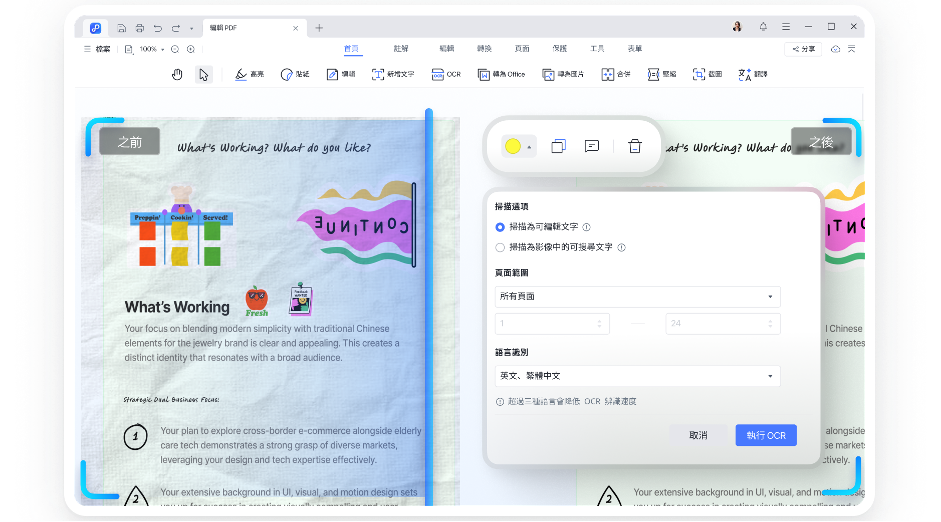Click the 取消 cancel button

tap(698, 435)
